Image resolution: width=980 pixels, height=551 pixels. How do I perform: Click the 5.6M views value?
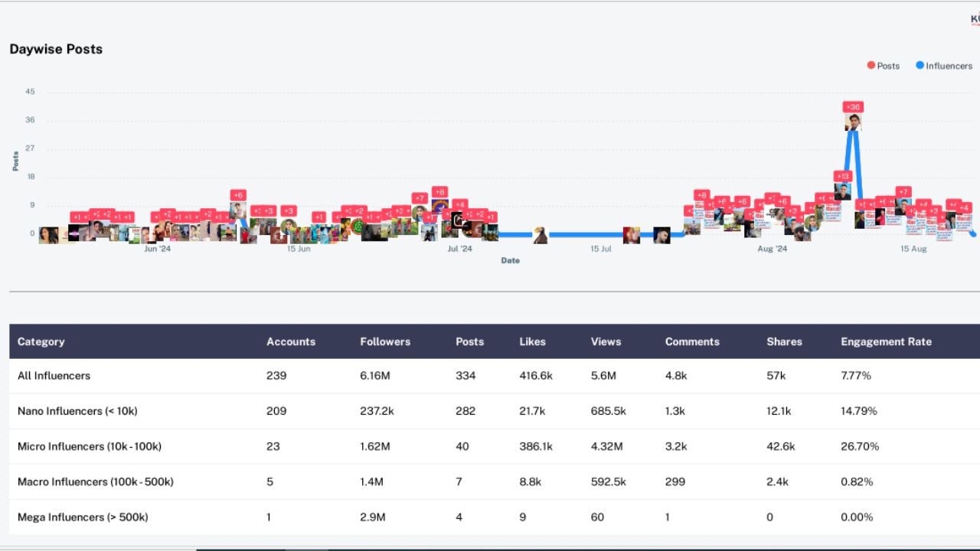tap(603, 376)
